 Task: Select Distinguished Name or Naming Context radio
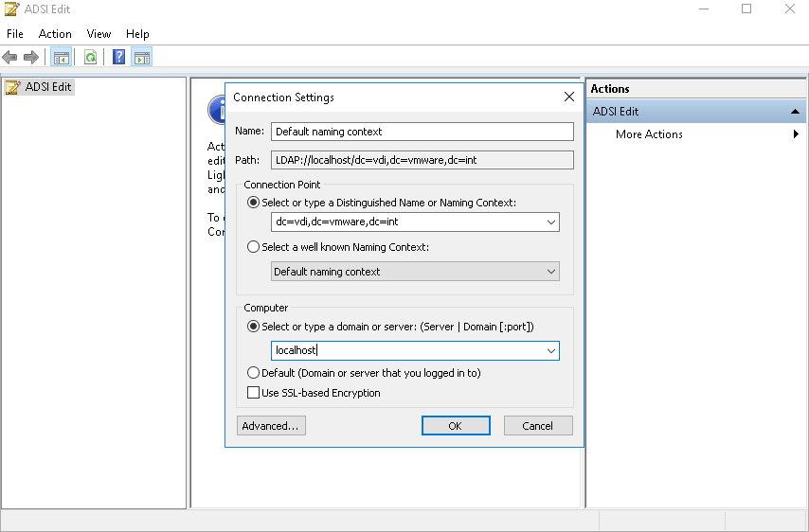[x=253, y=203]
